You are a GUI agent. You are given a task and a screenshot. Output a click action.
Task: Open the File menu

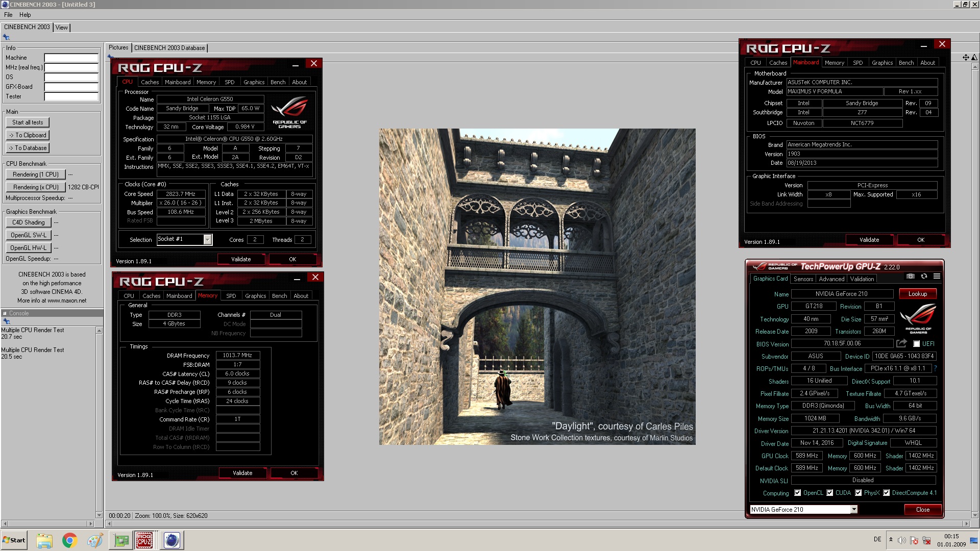[x=8, y=15]
